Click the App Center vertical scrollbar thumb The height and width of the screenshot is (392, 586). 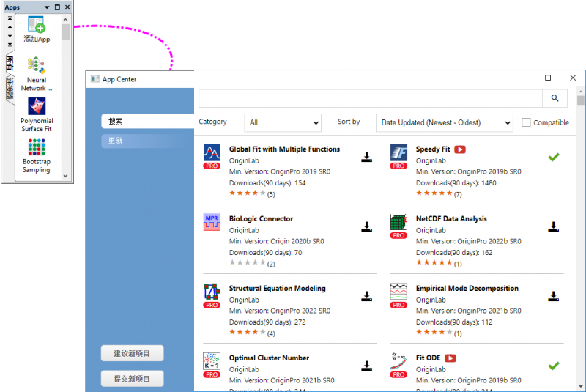pos(580,100)
